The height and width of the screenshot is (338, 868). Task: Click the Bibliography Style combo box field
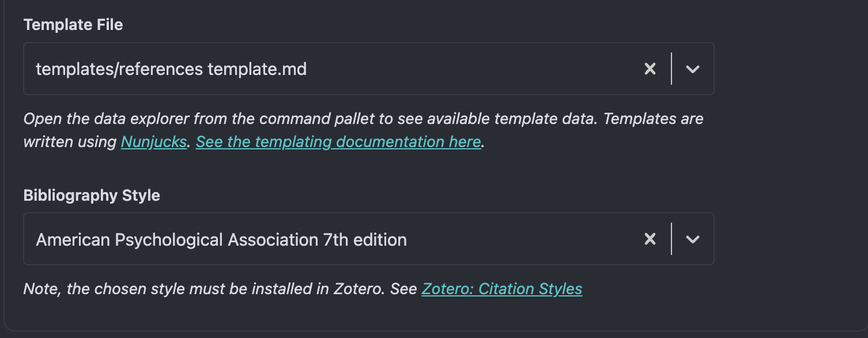[x=369, y=239]
